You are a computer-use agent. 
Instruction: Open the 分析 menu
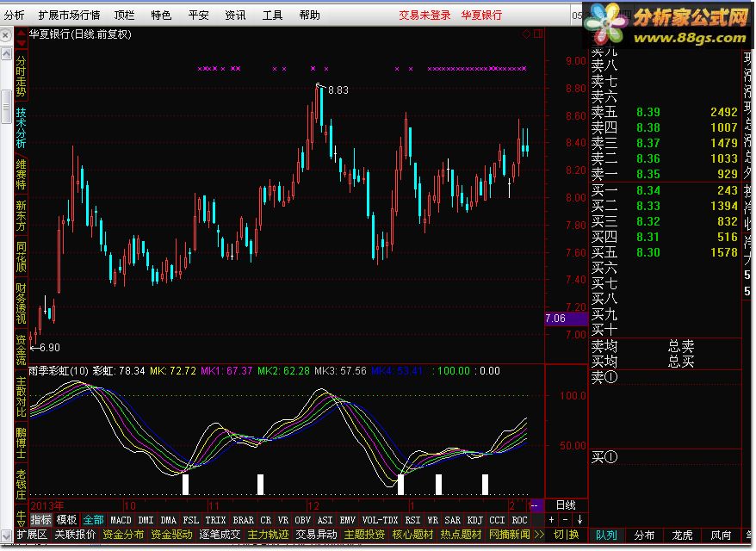click(x=14, y=15)
